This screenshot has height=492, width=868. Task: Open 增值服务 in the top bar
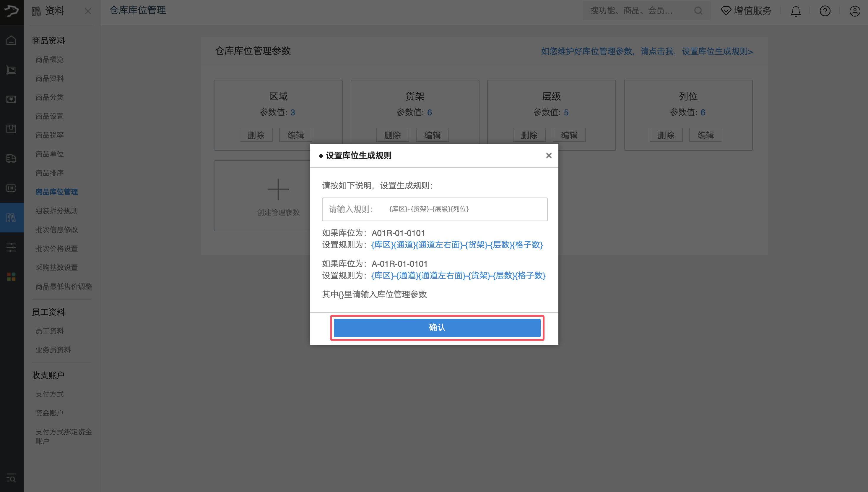tap(746, 10)
